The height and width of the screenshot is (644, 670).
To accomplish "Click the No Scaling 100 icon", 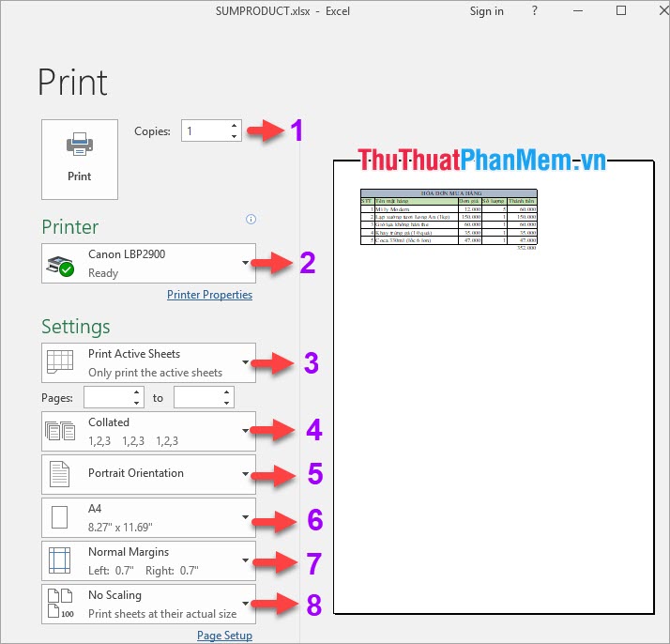I will point(60,604).
